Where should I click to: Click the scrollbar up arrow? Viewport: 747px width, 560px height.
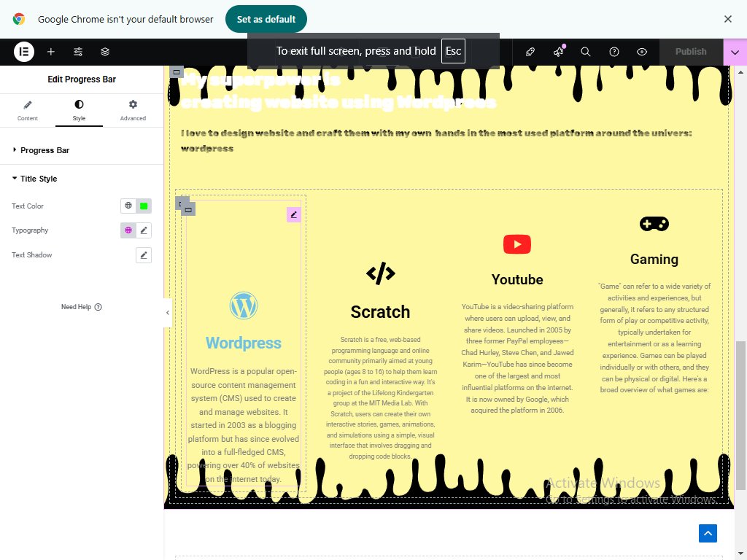click(740, 72)
